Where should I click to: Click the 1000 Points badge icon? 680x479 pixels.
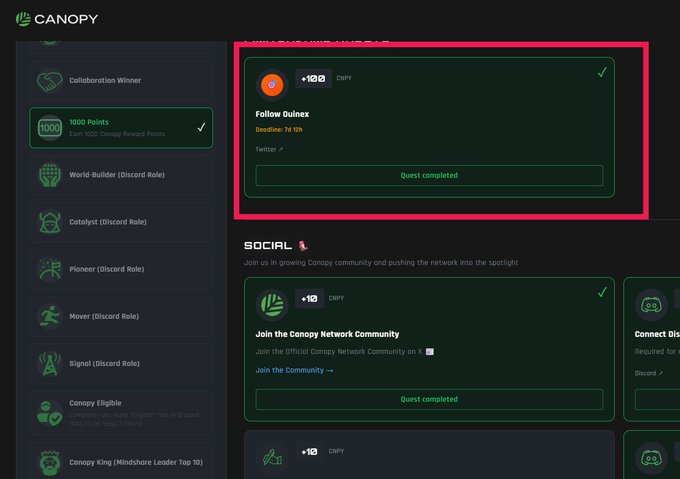click(49, 128)
